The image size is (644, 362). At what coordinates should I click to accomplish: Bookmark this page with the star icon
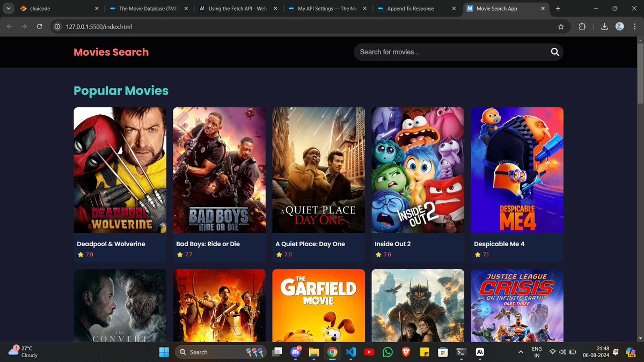(561, 26)
